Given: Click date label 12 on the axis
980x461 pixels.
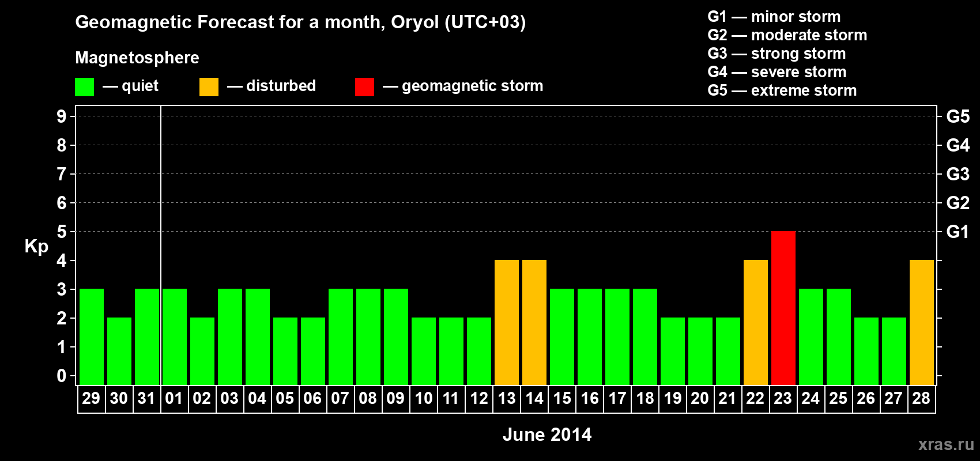Looking at the screenshot, I should click(x=479, y=399).
